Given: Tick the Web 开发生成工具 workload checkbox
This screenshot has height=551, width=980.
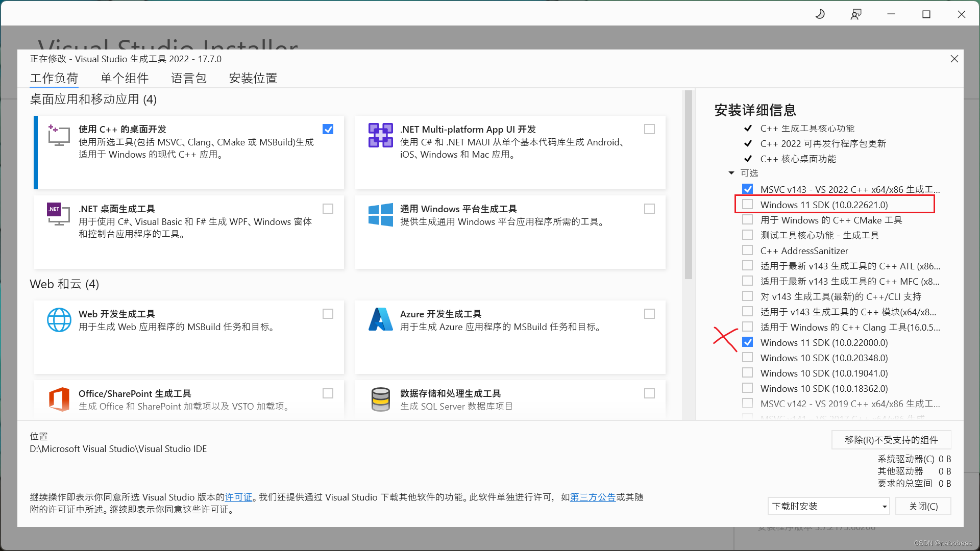Looking at the screenshot, I should point(328,314).
